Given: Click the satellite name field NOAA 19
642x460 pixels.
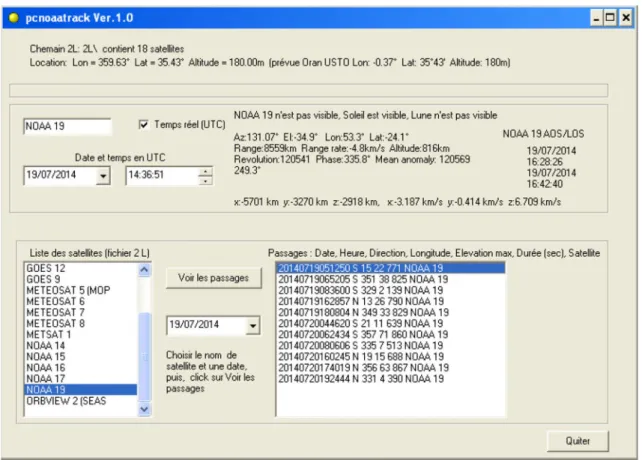Looking at the screenshot, I should 67,127.
